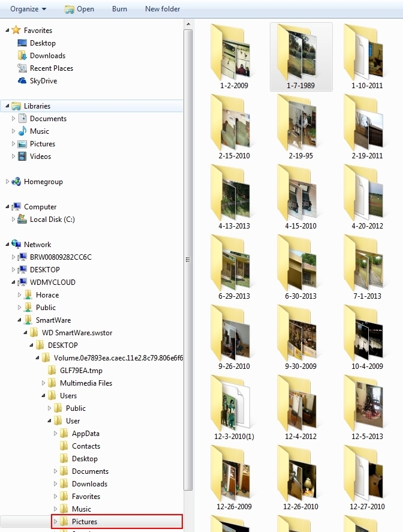403x532 pixels.
Task: Expand the Local Disk (C:) node
Action: pyautogui.click(x=13, y=219)
